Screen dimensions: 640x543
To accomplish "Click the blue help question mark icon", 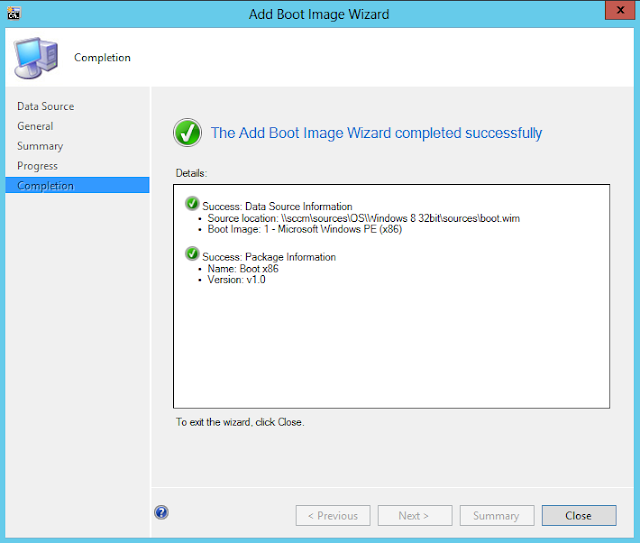I will point(161,512).
